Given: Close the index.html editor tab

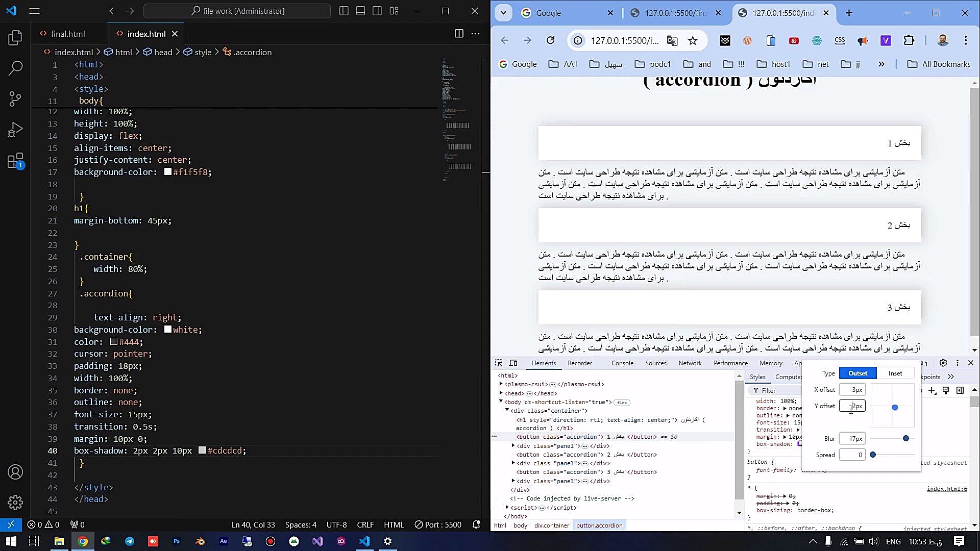Looking at the screenshot, I should point(175,34).
